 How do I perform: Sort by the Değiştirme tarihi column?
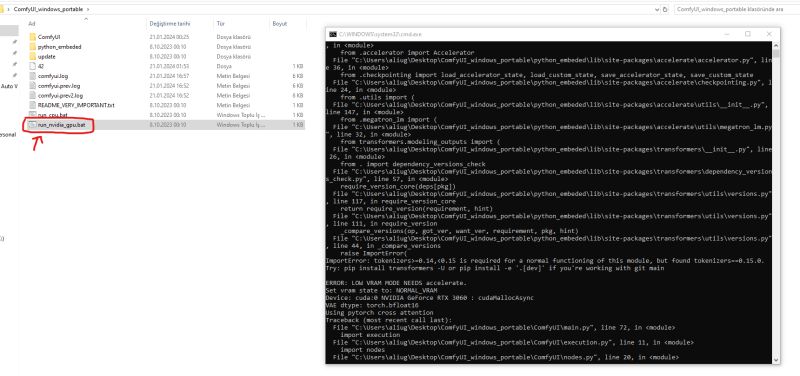coord(170,24)
